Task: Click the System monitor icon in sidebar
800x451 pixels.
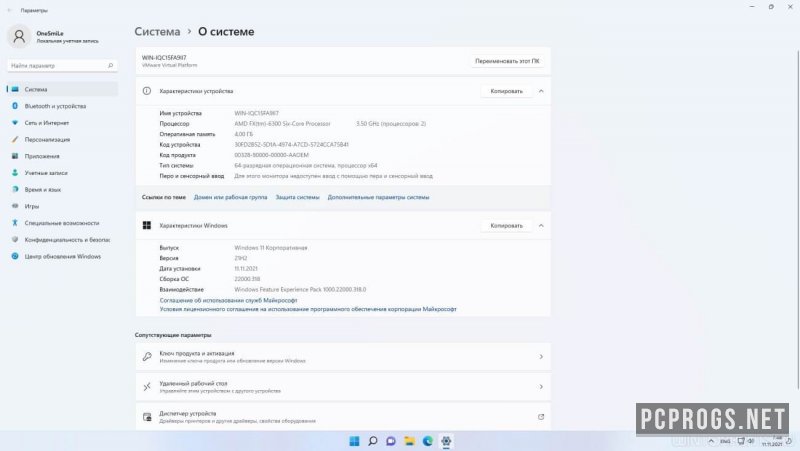Action: (x=15, y=89)
